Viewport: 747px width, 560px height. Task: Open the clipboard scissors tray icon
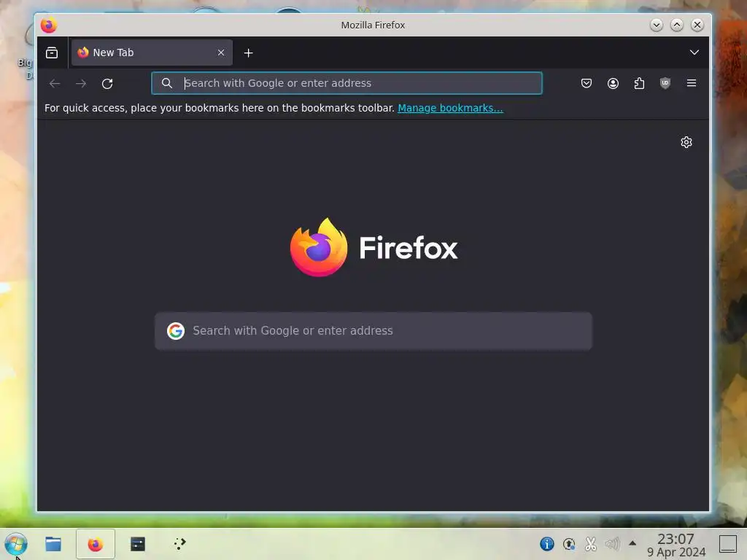[x=591, y=543]
